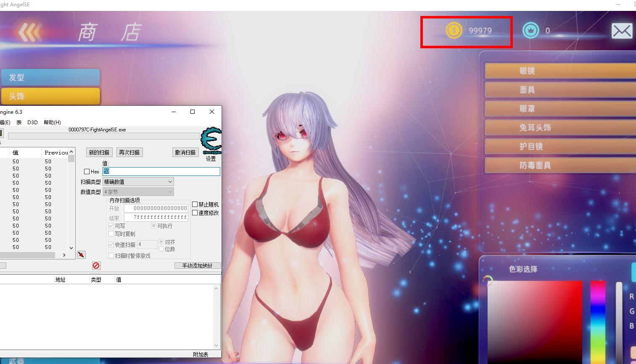636x364 pixels.
Task: Click the 撤消扫描 undo scan button
Action: pos(185,152)
